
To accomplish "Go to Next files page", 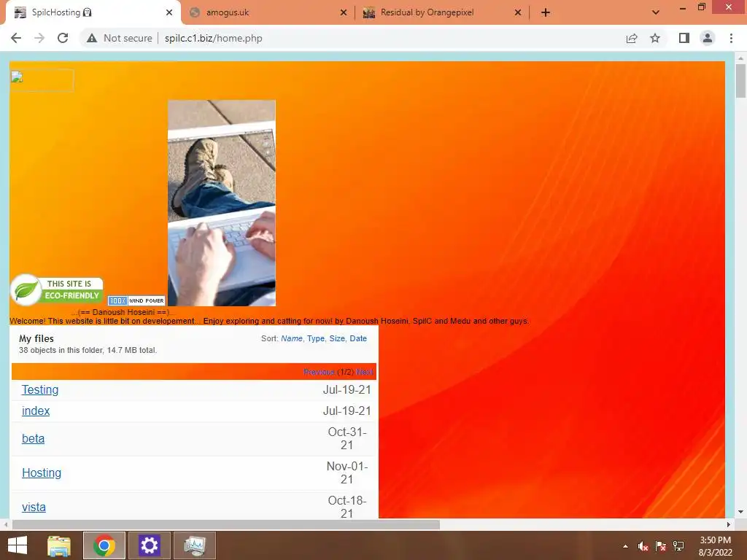I will point(365,372).
